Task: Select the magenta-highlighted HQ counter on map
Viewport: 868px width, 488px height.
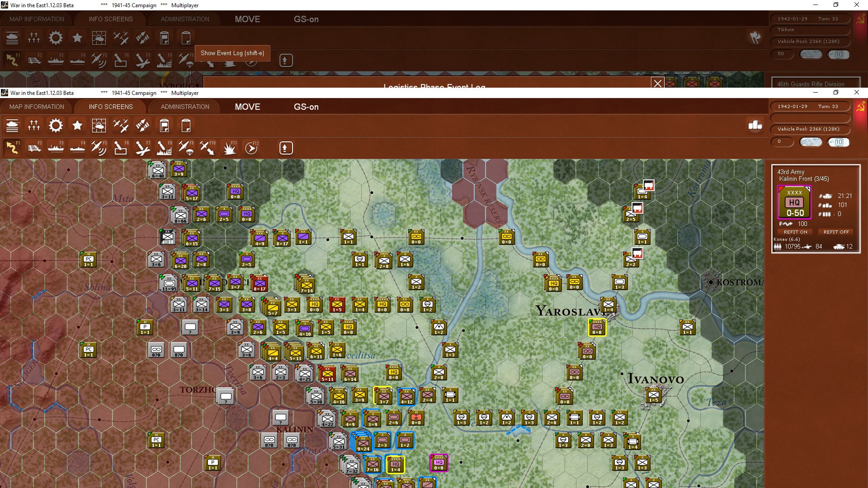Action: [x=439, y=463]
